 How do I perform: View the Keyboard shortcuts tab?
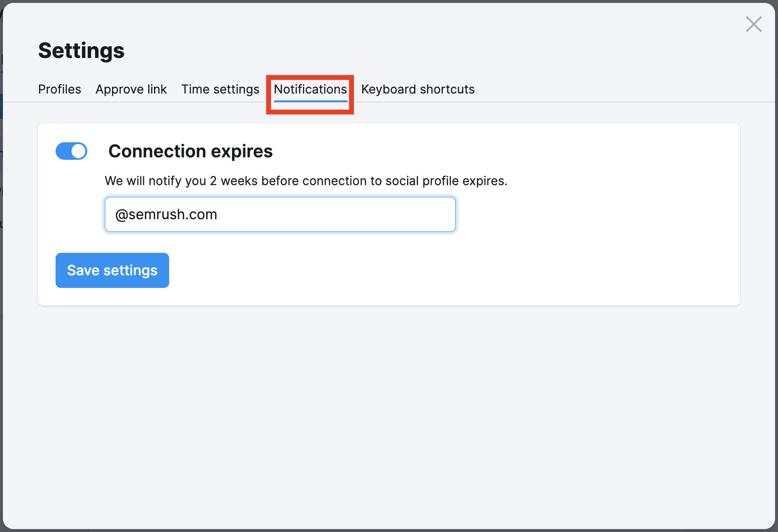point(417,89)
